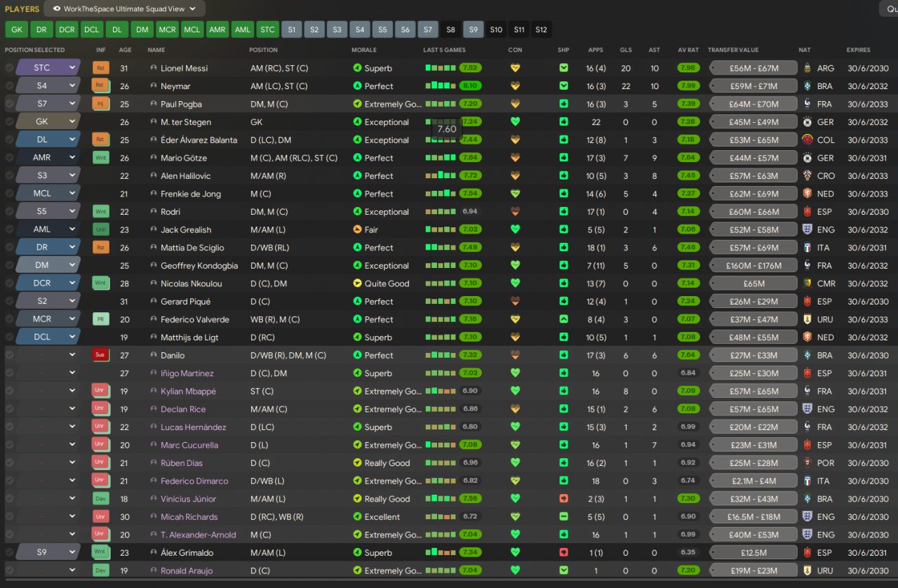Click the Cameroon flag for Nicolas Nkoulou

click(807, 283)
